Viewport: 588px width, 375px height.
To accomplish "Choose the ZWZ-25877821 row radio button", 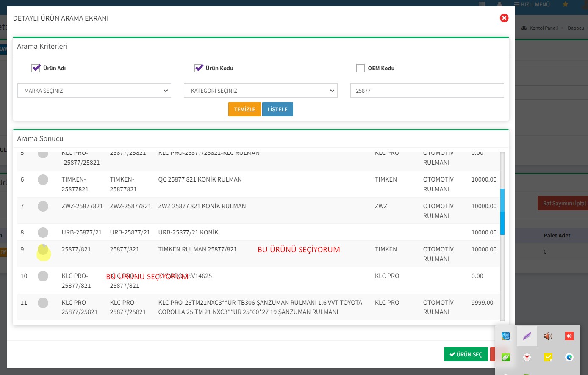I will click(x=43, y=207).
